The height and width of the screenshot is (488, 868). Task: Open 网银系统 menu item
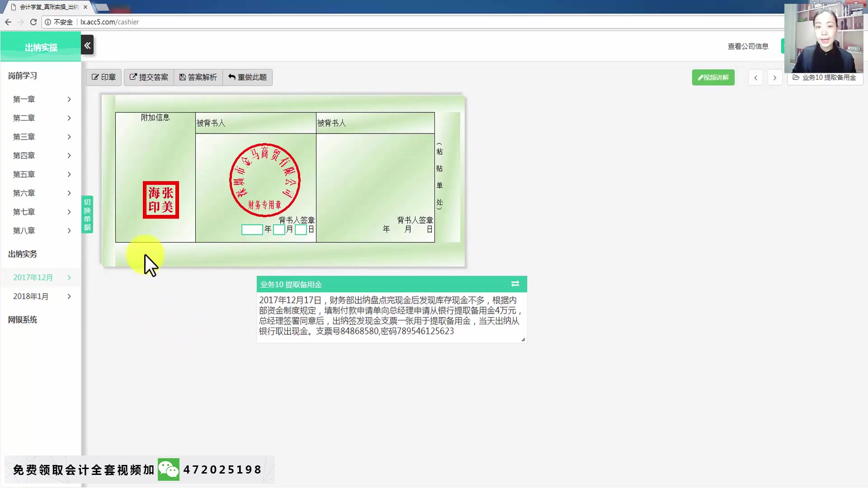tap(23, 320)
